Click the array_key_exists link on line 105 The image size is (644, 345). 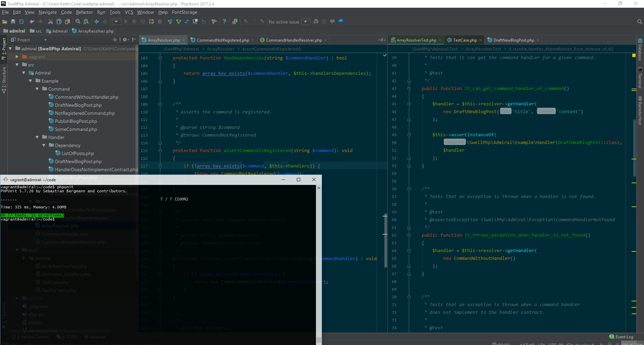(x=224, y=73)
